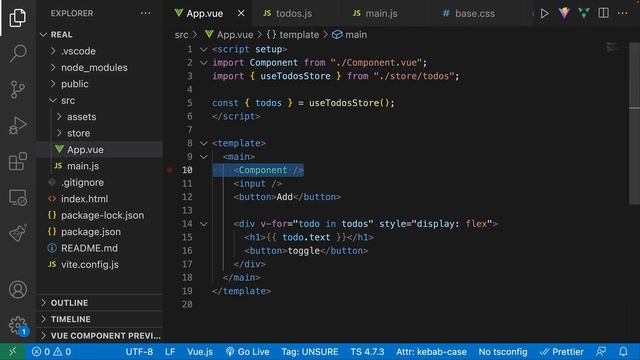Open vite.config.js in the file tree
This screenshot has width=640, height=360.
coord(100,264)
